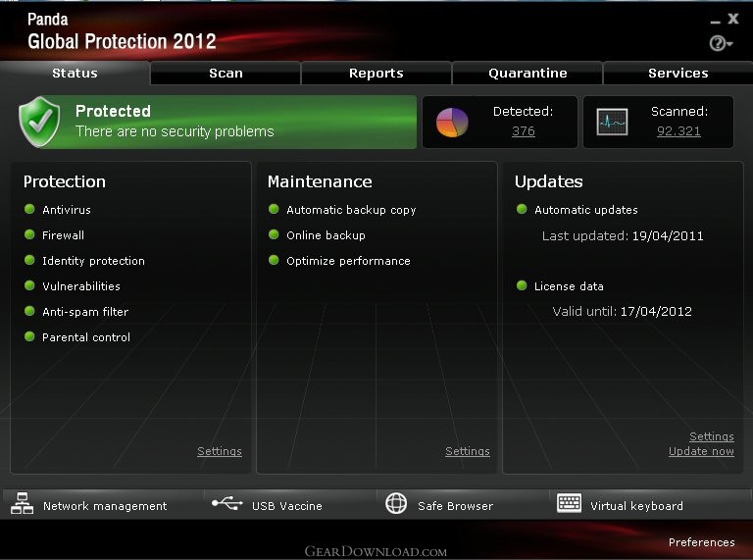This screenshot has width=753, height=560.
Task: Open the detected count 376 link
Action: tap(523, 131)
